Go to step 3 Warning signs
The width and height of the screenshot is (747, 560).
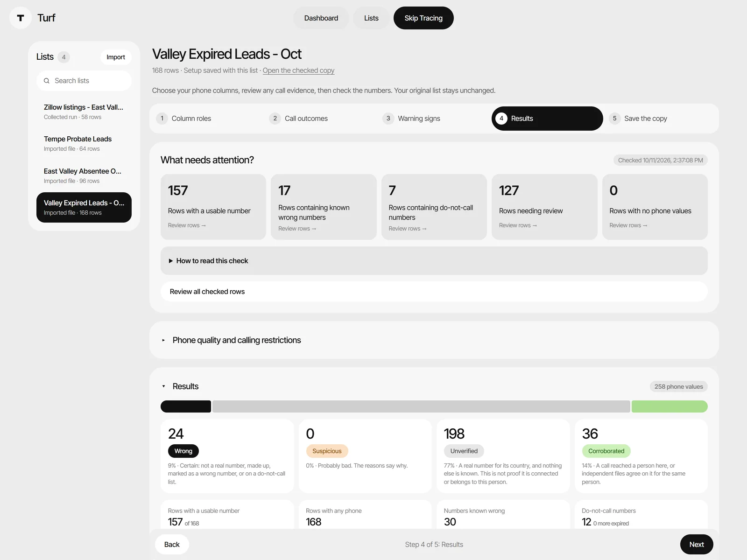(434, 119)
